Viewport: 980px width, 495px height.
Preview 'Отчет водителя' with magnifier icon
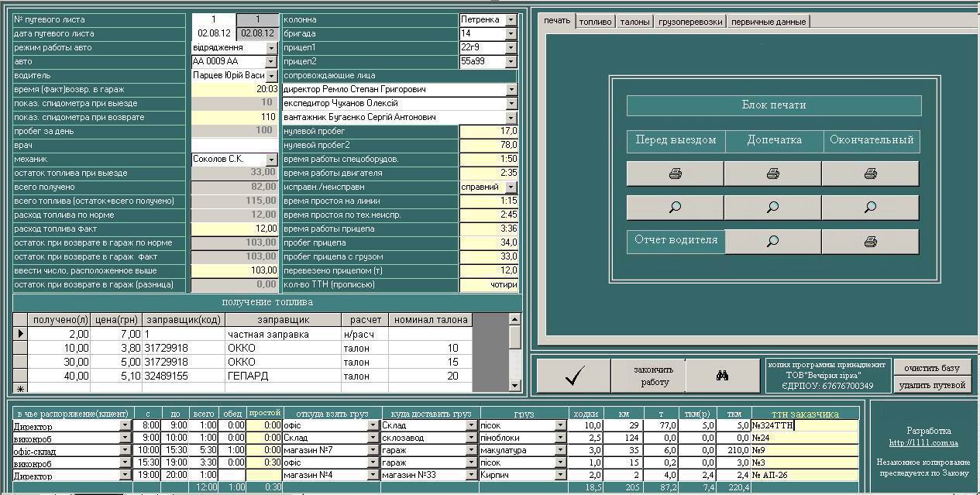coord(772,241)
